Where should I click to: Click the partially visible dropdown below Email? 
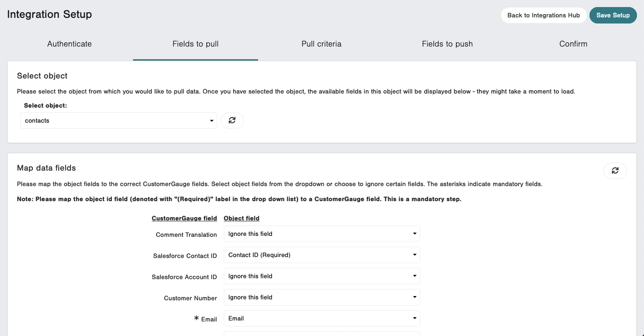[x=322, y=334]
